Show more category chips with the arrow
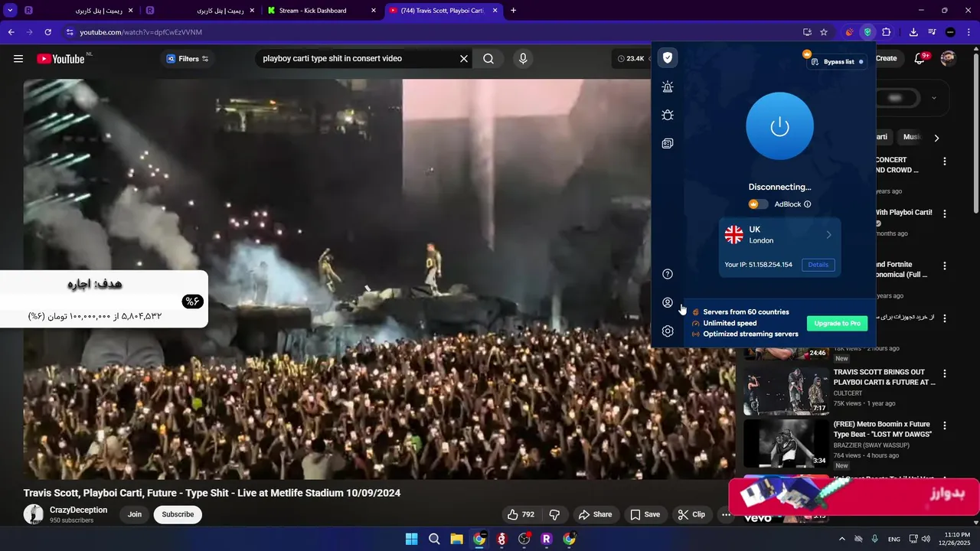The height and width of the screenshot is (551, 980). (936, 138)
